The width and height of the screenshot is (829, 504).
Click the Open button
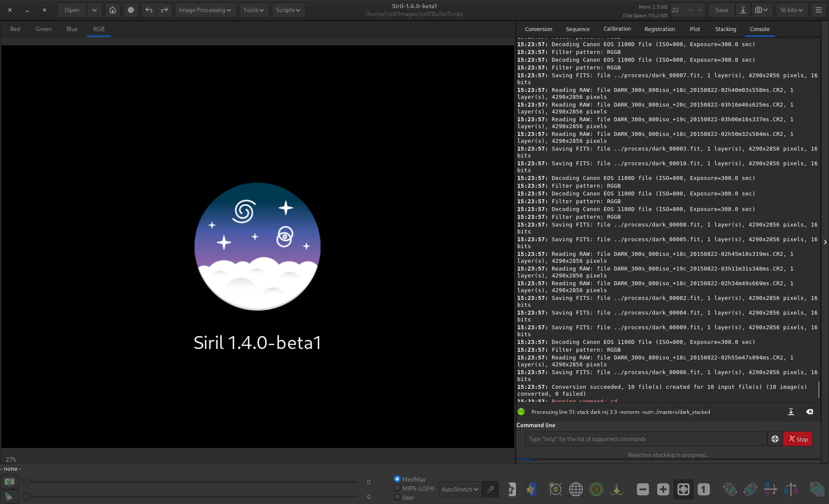[72, 10]
